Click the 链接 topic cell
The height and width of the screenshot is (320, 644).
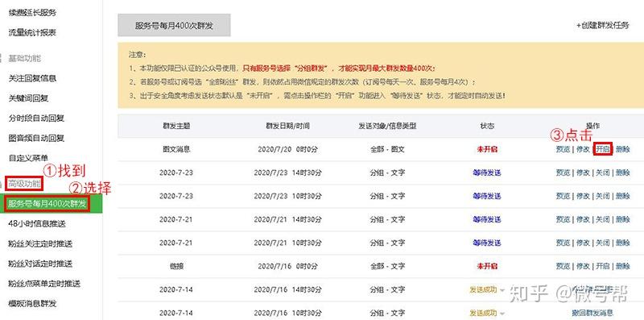pyautogui.click(x=176, y=267)
